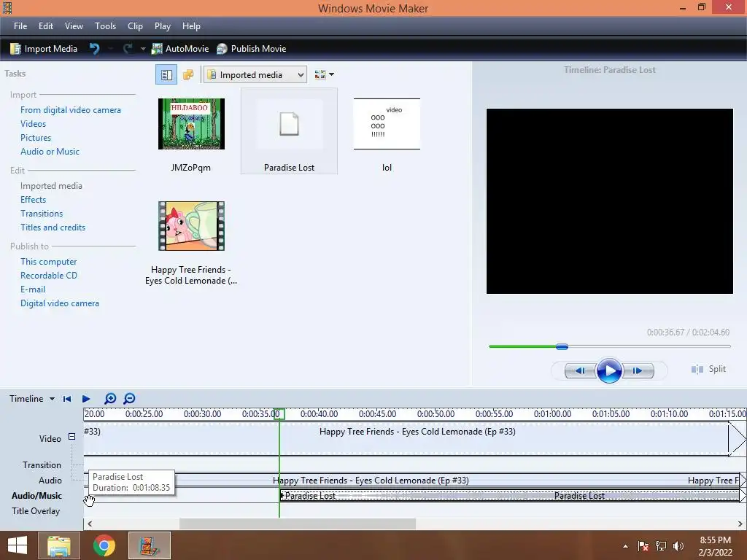Publish to Recordable CD
The width and height of the screenshot is (747, 560).
pyautogui.click(x=49, y=275)
